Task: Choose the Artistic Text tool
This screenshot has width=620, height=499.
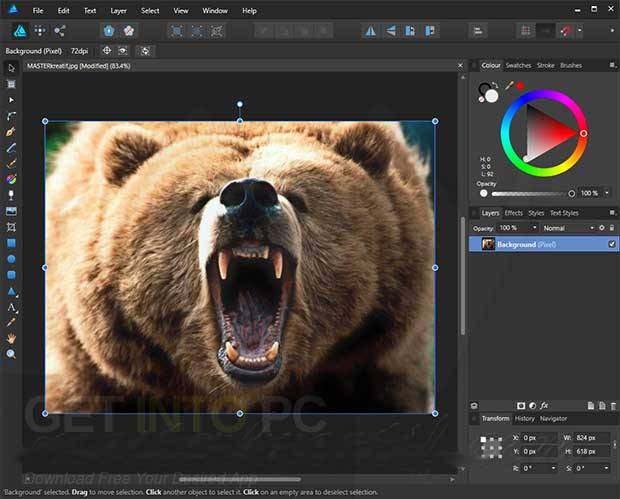Action: click(11, 307)
